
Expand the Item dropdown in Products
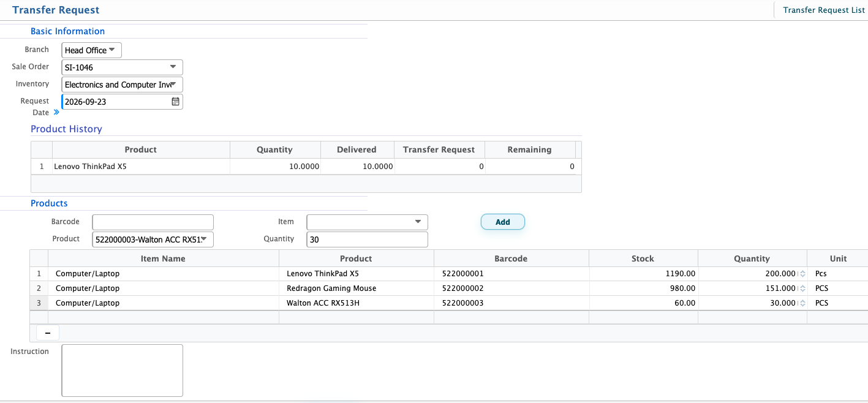coord(367,222)
